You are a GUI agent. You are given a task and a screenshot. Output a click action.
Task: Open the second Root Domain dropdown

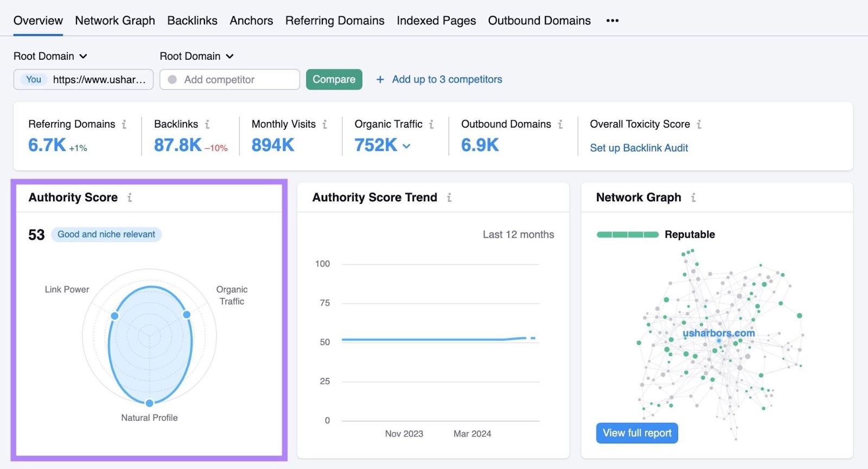coord(196,56)
